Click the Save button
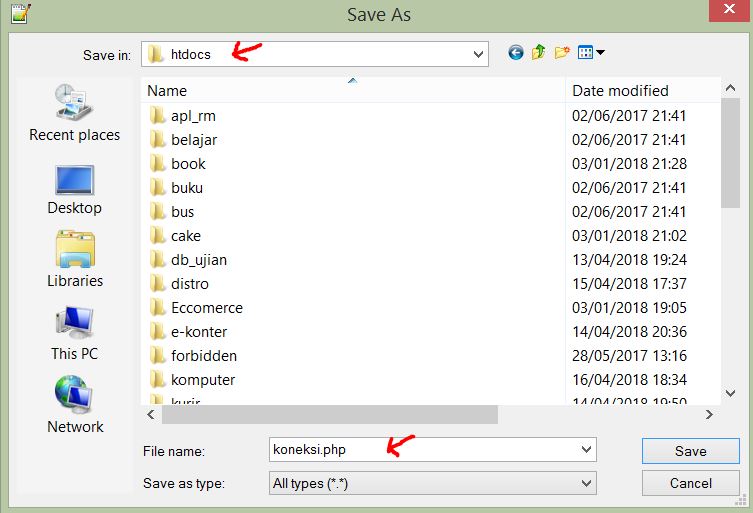The width and height of the screenshot is (753, 513). tap(691, 451)
